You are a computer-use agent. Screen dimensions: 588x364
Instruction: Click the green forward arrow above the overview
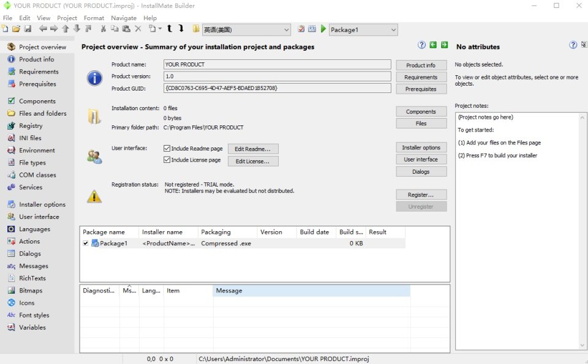[445, 45]
